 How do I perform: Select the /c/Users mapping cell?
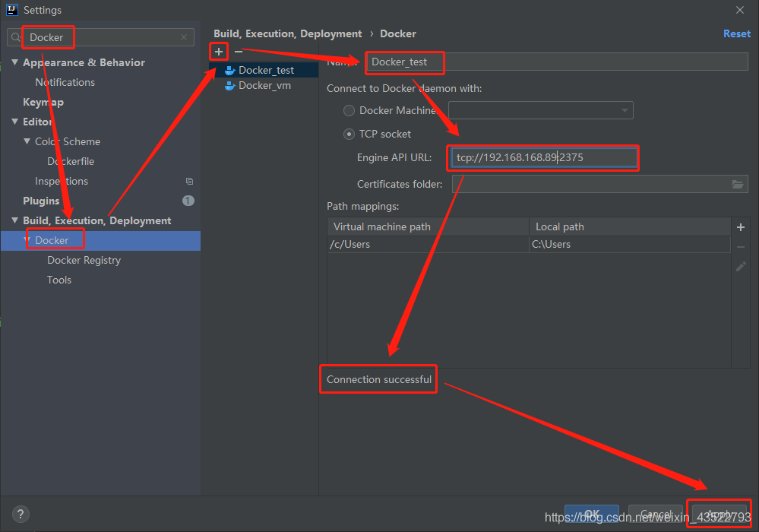pyautogui.click(x=428, y=244)
